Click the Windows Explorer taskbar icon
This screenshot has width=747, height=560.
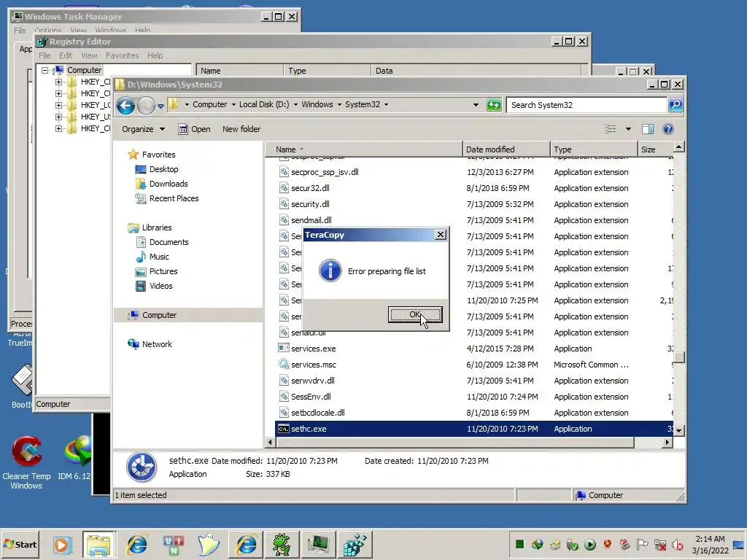click(98, 544)
